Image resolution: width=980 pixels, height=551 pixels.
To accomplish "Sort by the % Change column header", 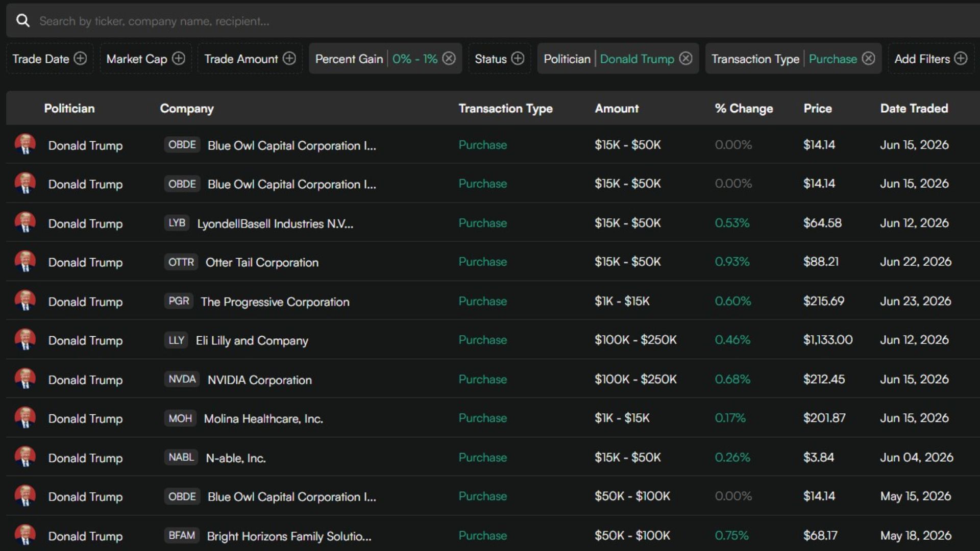I will 744,108.
